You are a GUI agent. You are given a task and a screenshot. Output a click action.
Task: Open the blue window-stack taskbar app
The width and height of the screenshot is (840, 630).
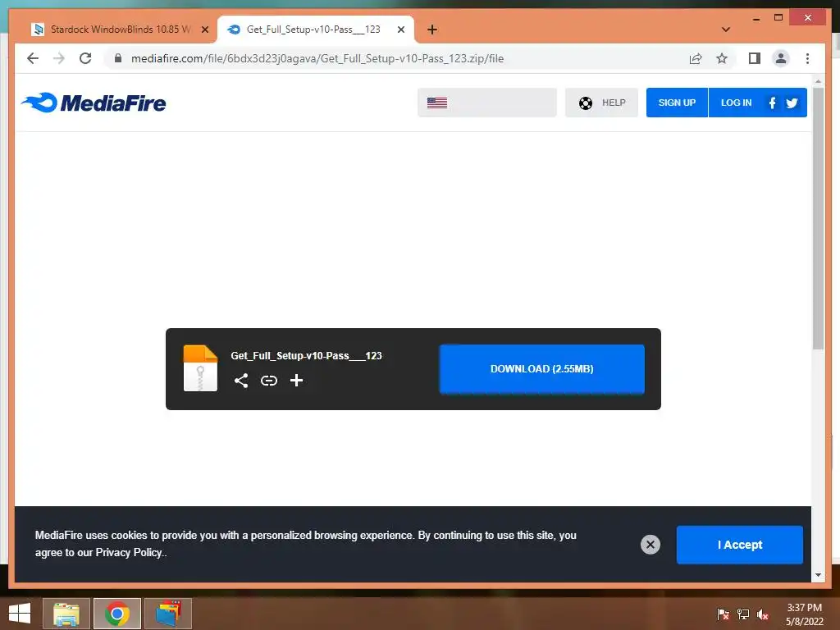[168, 614]
